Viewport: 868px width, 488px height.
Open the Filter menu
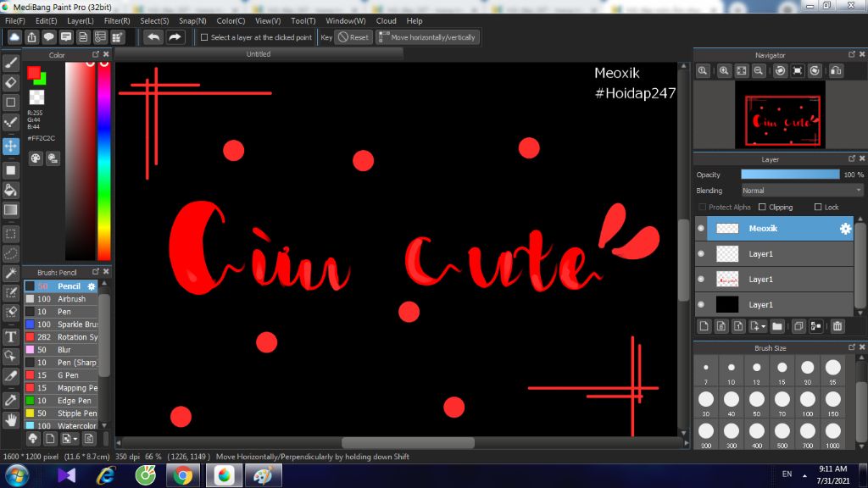pyautogui.click(x=117, y=21)
